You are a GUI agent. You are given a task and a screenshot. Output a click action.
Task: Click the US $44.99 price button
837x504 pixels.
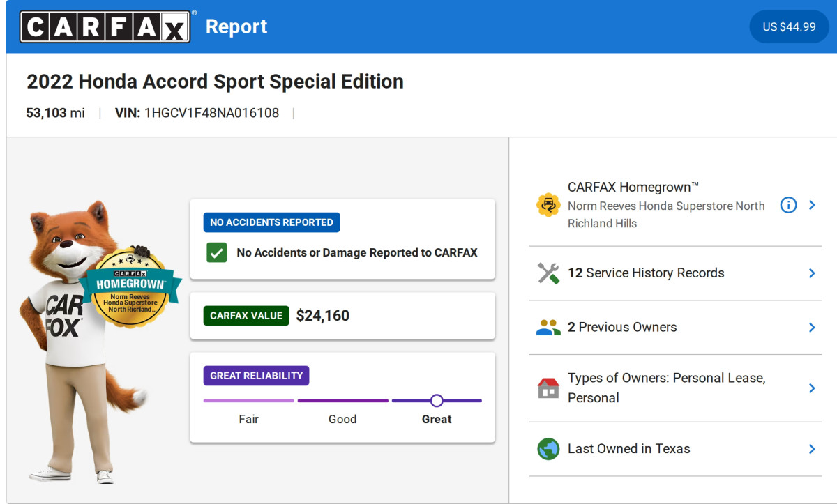[789, 26]
